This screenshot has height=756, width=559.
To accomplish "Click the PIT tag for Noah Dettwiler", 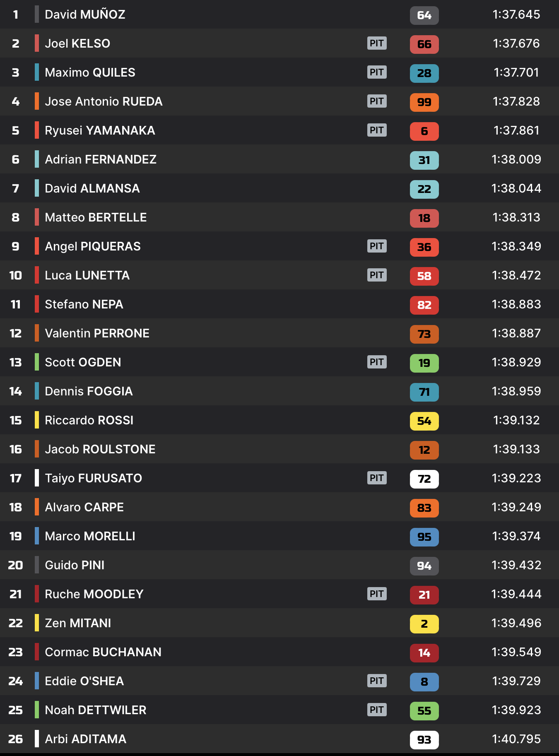I will (377, 710).
